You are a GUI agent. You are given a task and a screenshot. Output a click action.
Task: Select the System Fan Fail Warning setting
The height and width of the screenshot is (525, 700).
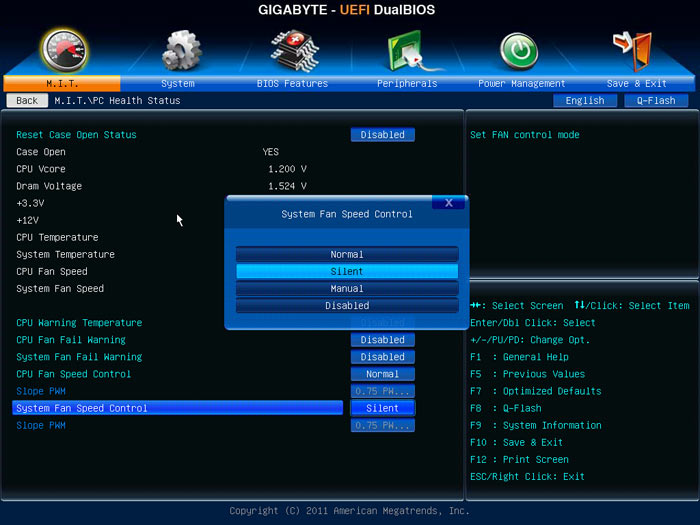79,357
